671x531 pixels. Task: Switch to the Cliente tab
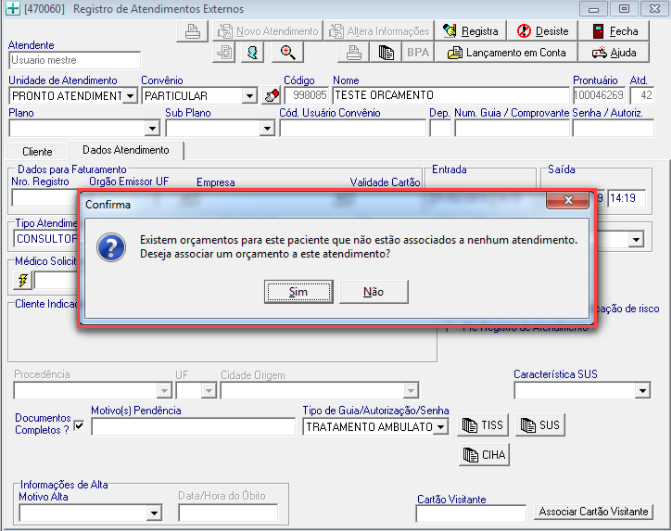[x=37, y=151]
